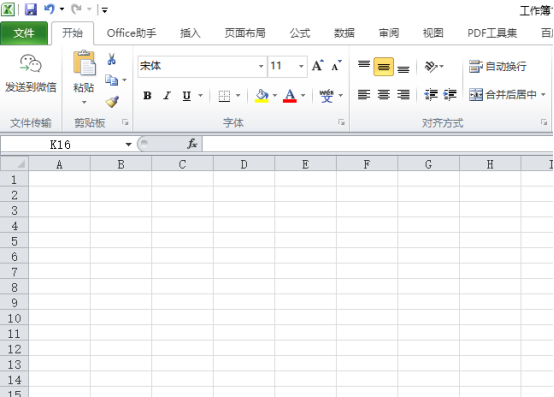Toggle Underline formatting
This screenshot has height=397, width=554.
[x=187, y=95]
